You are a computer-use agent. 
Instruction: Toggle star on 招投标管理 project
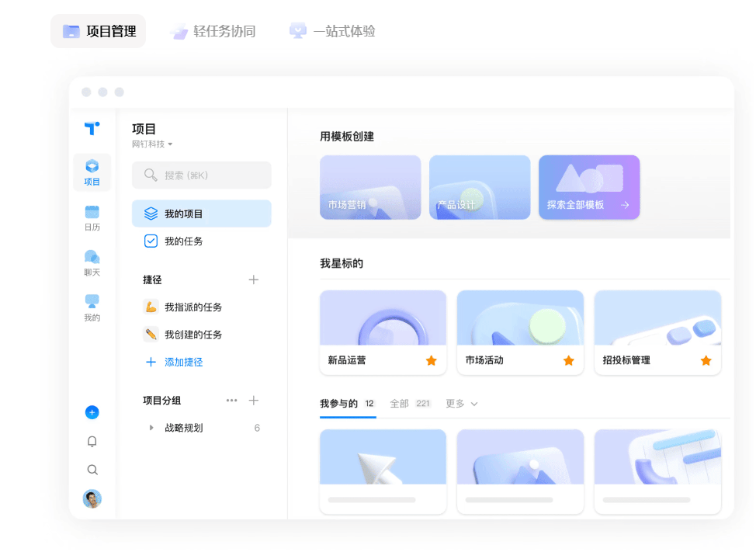click(x=706, y=360)
